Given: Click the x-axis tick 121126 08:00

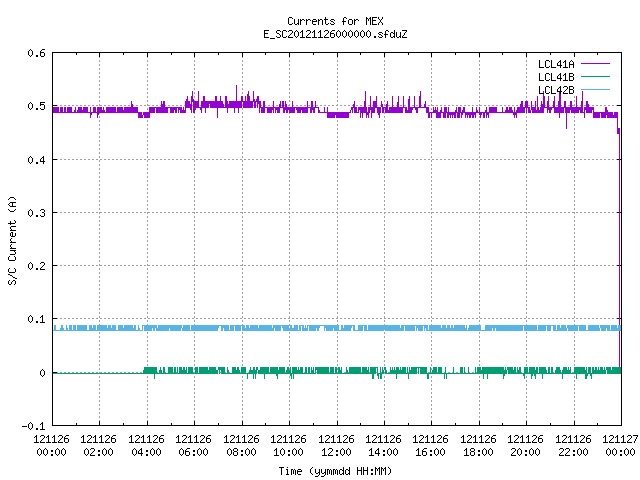Looking at the screenshot, I should (x=241, y=445).
